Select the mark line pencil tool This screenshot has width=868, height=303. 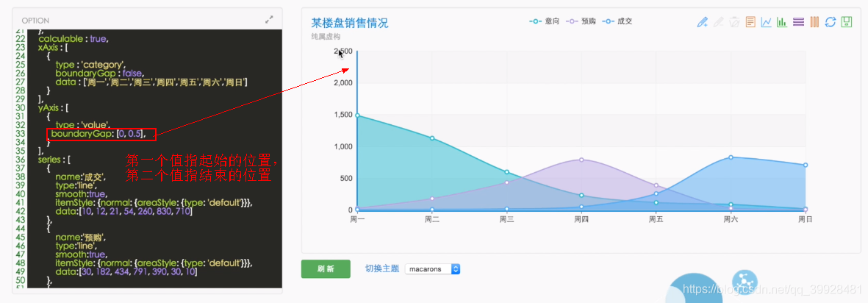(x=703, y=22)
